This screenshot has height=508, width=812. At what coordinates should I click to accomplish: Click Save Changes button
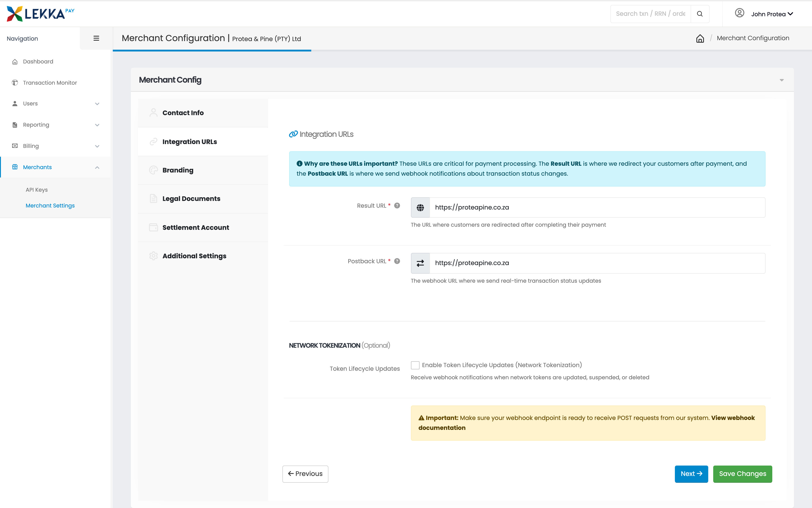coord(743,474)
